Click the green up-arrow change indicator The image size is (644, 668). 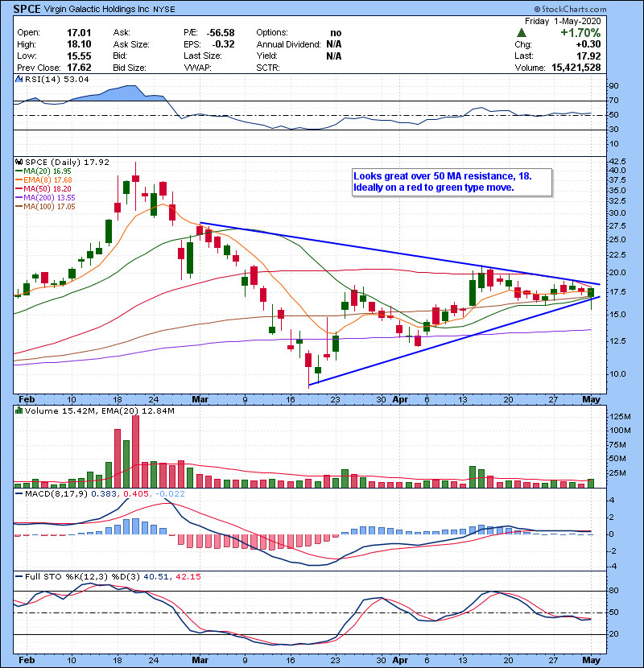coord(521,33)
